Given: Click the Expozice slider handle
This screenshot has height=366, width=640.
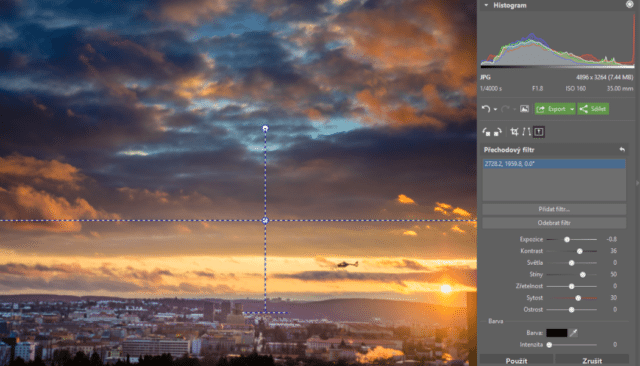Looking at the screenshot, I should 567,240.
